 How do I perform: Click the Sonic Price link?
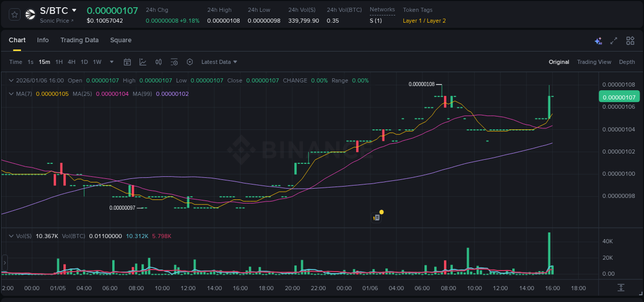pos(55,21)
